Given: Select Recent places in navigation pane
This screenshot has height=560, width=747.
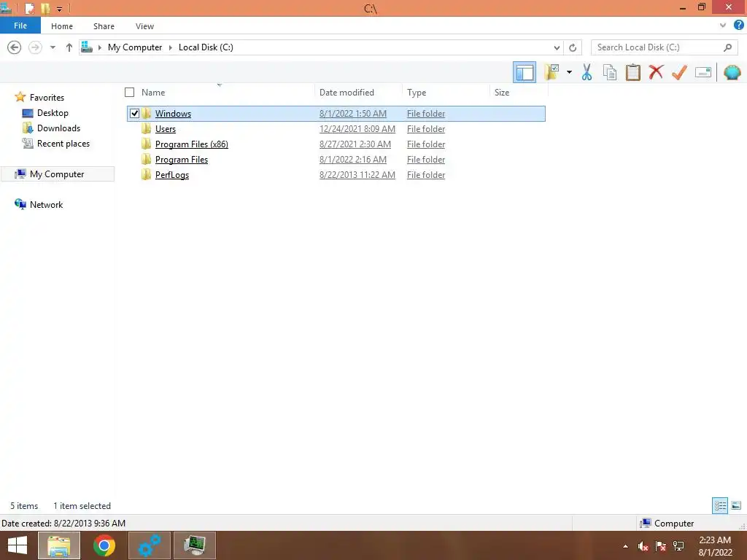Looking at the screenshot, I should point(63,144).
